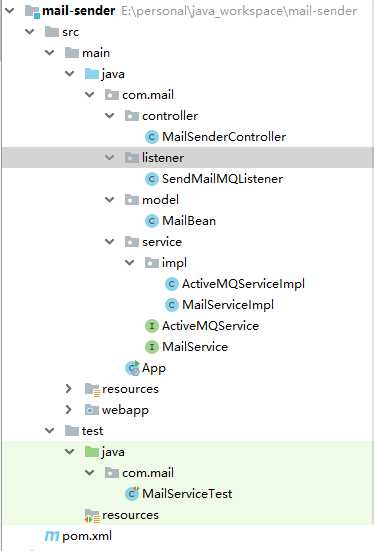Expand the webapp folder

point(69,410)
